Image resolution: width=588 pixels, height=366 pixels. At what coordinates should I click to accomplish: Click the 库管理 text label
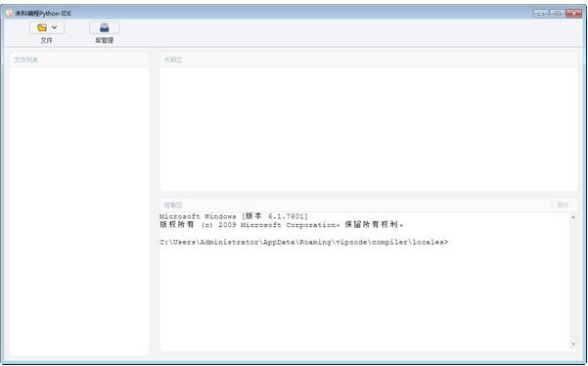pos(105,40)
